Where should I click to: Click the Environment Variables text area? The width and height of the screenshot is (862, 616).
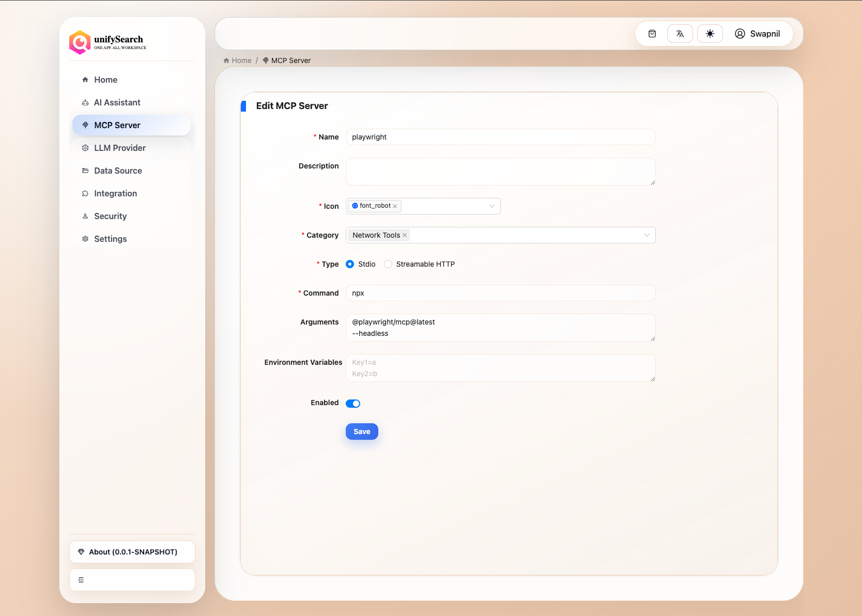tap(500, 368)
